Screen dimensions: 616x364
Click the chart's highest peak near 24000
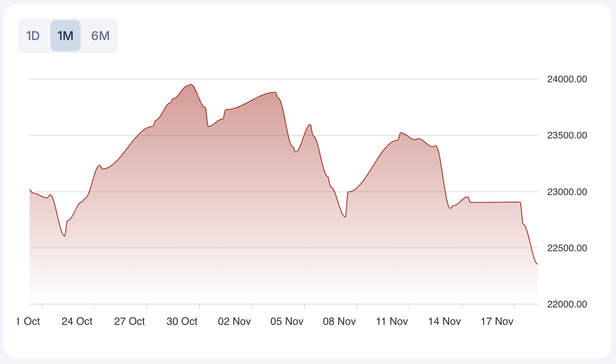[192, 84]
